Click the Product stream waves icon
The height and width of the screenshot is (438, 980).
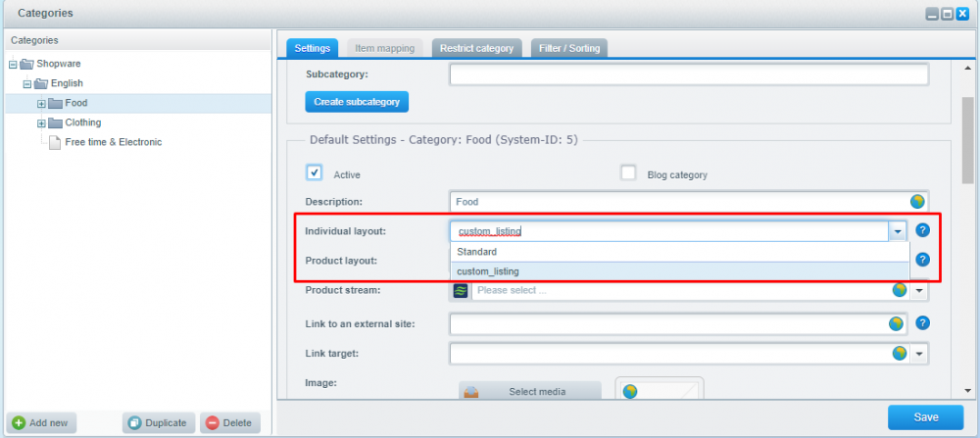(460, 291)
